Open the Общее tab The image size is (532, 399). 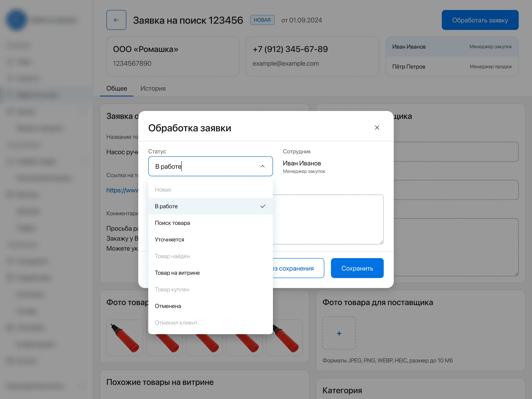[x=117, y=89]
